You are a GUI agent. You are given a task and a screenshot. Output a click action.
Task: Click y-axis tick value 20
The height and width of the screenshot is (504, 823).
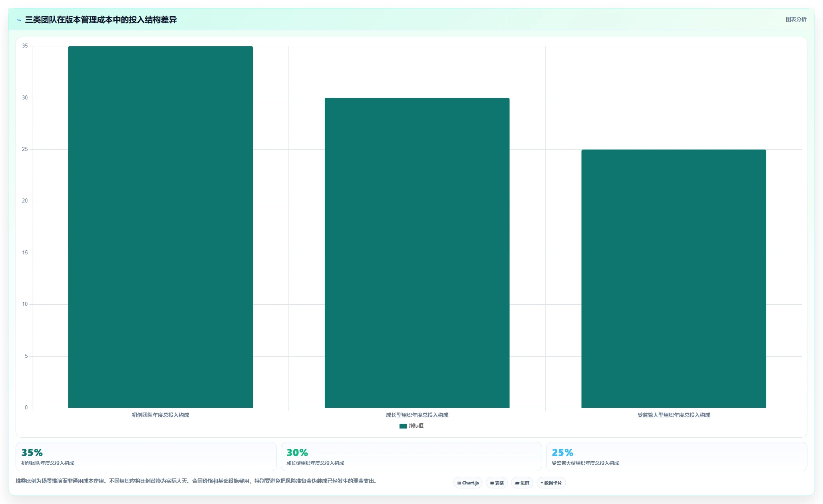[25, 201]
